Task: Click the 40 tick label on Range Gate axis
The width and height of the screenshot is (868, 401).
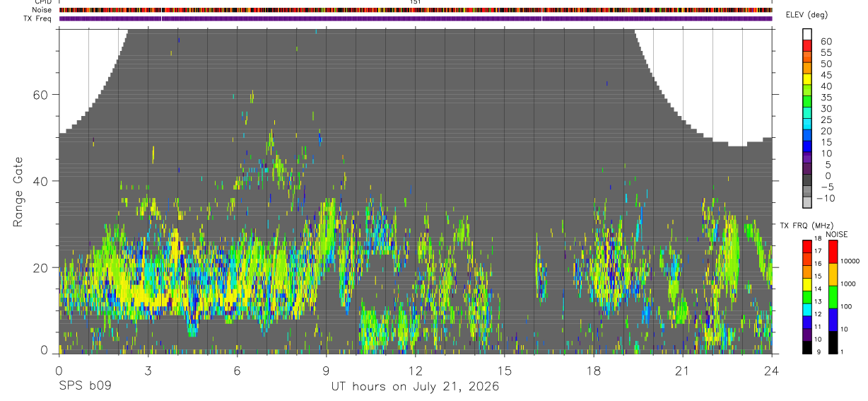Action: 42,181
